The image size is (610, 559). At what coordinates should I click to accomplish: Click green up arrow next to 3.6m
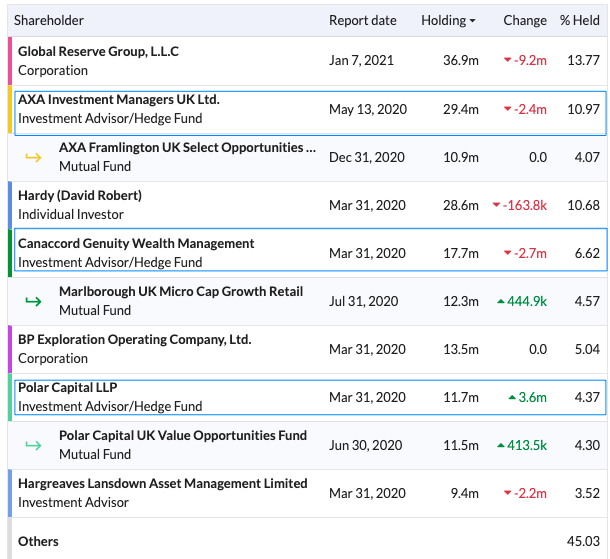pyautogui.click(x=512, y=397)
